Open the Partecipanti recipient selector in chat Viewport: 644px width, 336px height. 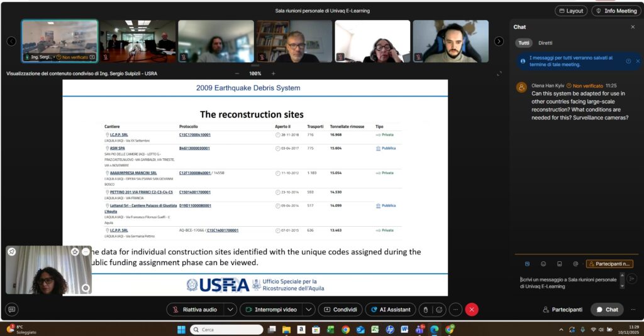click(x=609, y=264)
